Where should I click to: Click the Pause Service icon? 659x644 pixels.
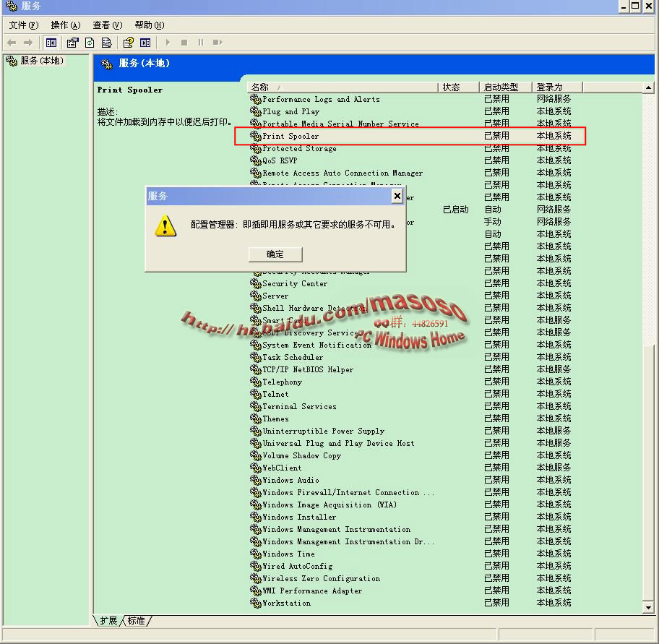(201, 43)
